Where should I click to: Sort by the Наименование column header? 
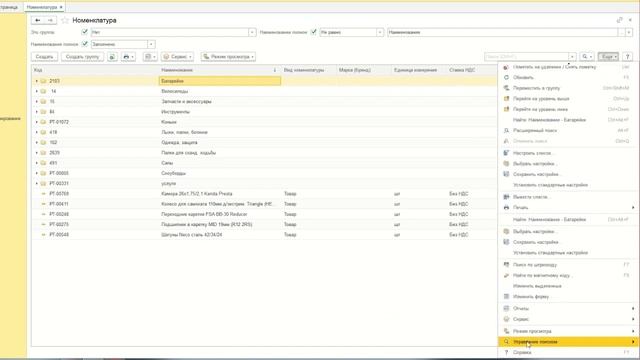pos(219,70)
